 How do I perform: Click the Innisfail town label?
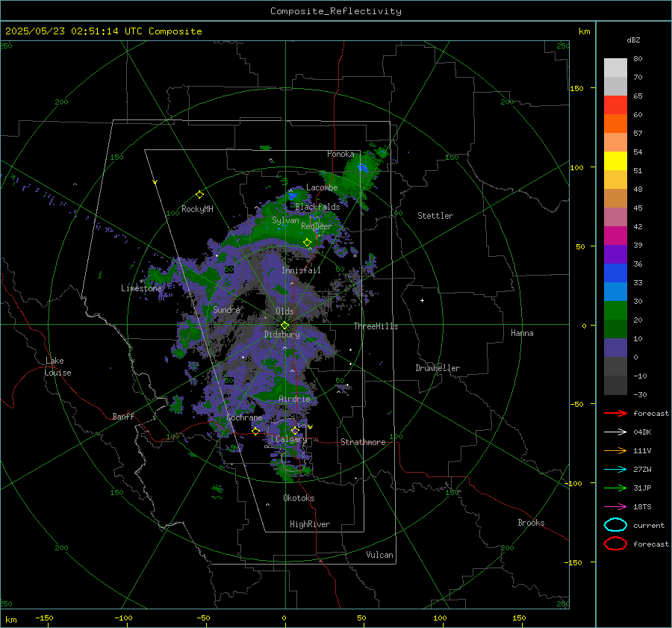point(301,270)
